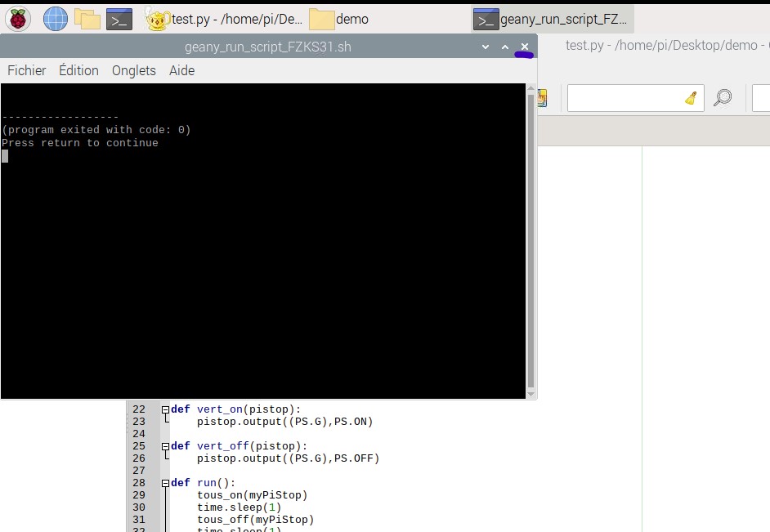Collapse the vert_on function fold marker

point(165,409)
